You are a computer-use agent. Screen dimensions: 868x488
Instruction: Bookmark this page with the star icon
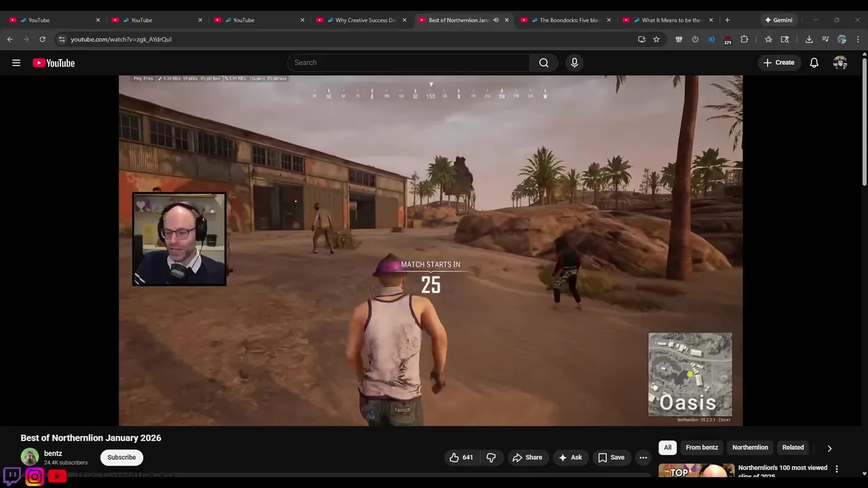tap(656, 39)
